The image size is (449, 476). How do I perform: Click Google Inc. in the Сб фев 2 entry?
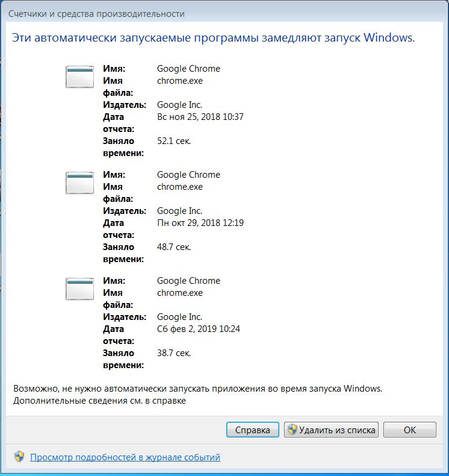tap(179, 317)
